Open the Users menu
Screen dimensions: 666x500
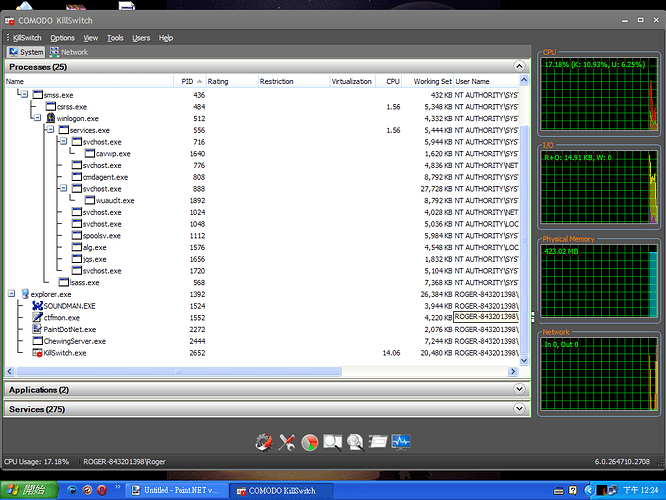coord(141,38)
